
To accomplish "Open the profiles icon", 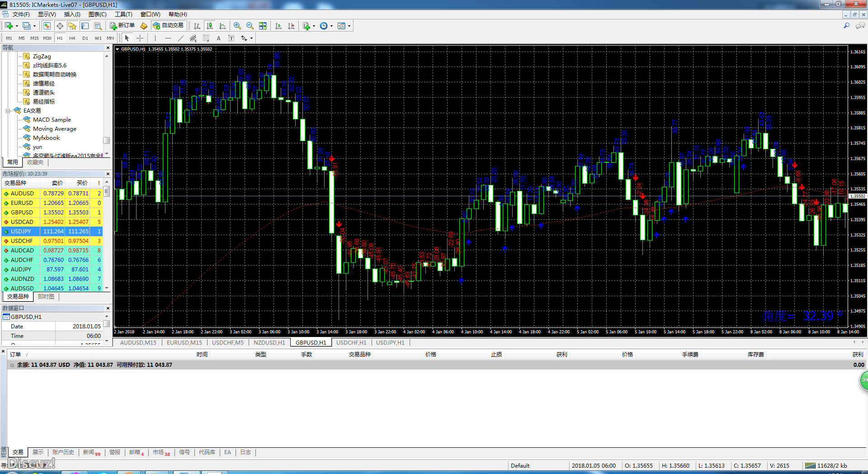I will pyautogui.click(x=27, y=26).
